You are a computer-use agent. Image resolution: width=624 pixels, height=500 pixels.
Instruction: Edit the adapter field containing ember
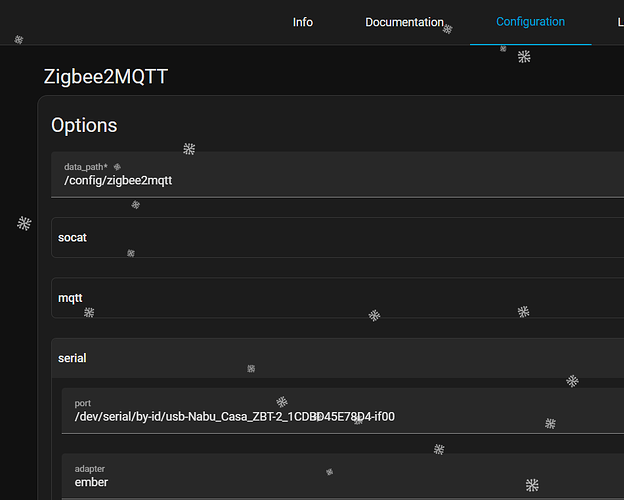click(x=300, y=482)
